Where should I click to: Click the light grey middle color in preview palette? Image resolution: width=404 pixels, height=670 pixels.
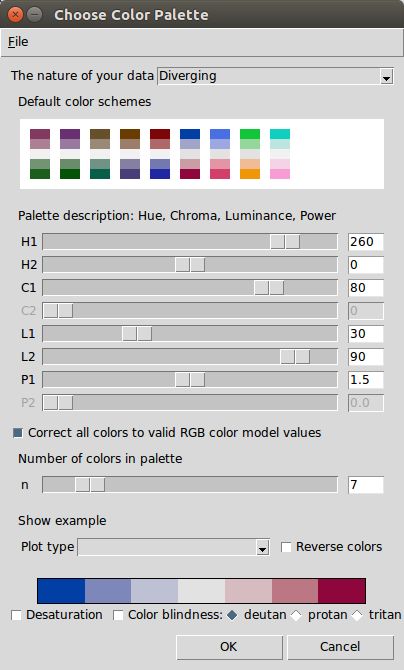coord(201,591)
